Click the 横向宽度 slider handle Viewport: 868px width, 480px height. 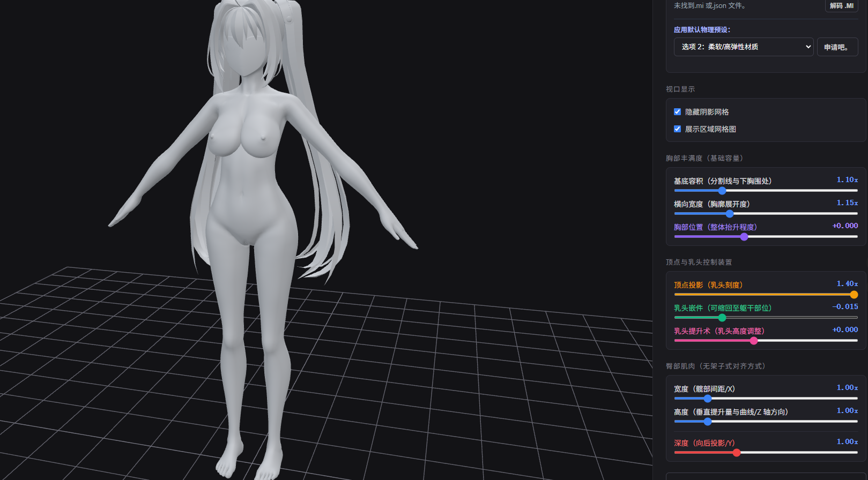[730, 214]
